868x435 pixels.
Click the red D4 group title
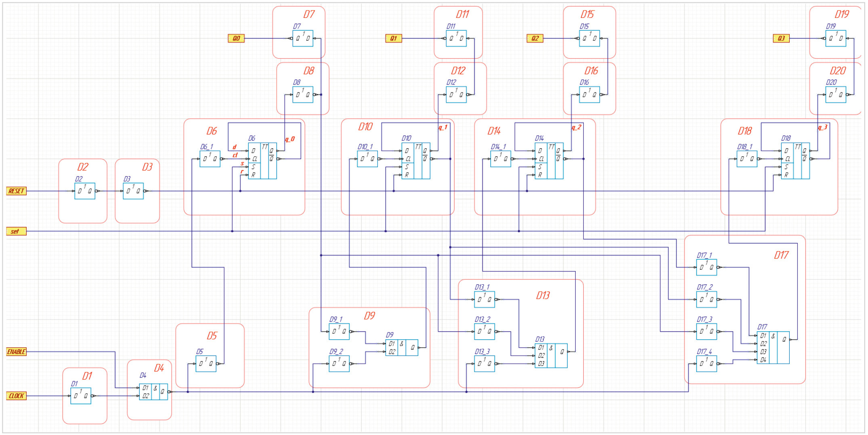pos(159,368)
